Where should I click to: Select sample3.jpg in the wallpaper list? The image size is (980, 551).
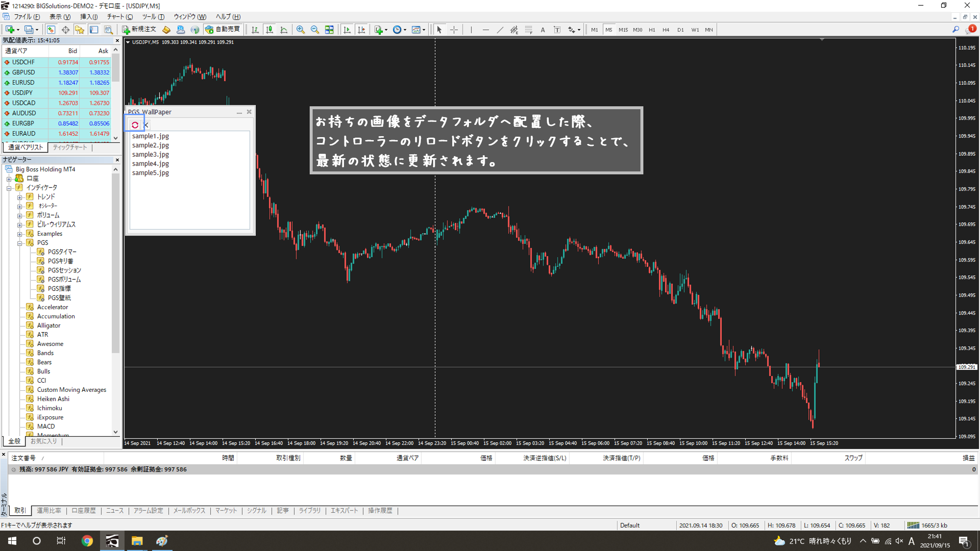150,154
